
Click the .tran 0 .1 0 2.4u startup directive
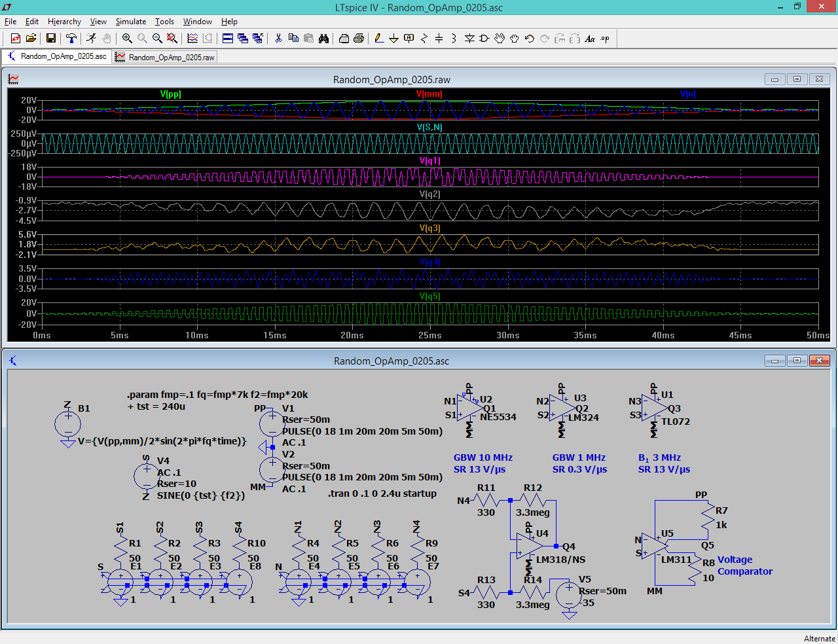tap(382, 493)
